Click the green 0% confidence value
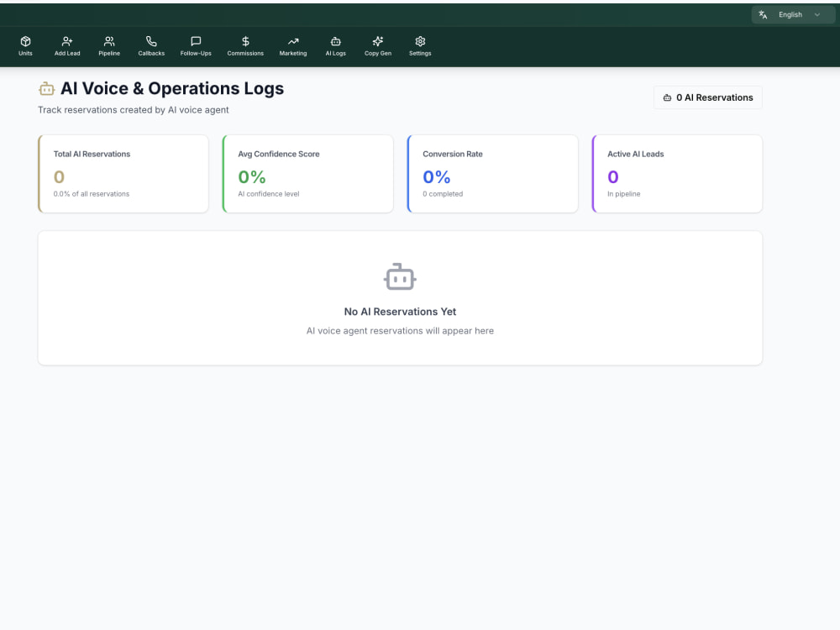Viewport: 840px width, 630px height. pyautogui.click(x=252, y=176)
